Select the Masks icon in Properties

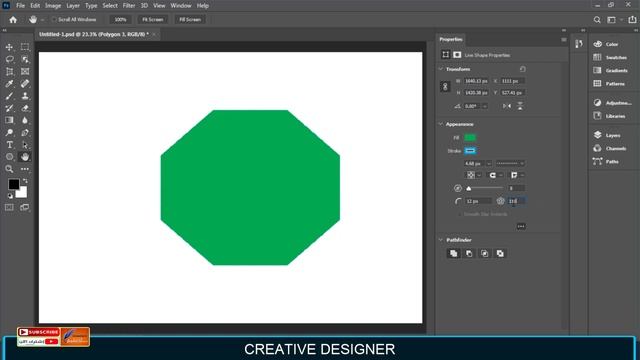pyautogui.click(x=457, y=55)
